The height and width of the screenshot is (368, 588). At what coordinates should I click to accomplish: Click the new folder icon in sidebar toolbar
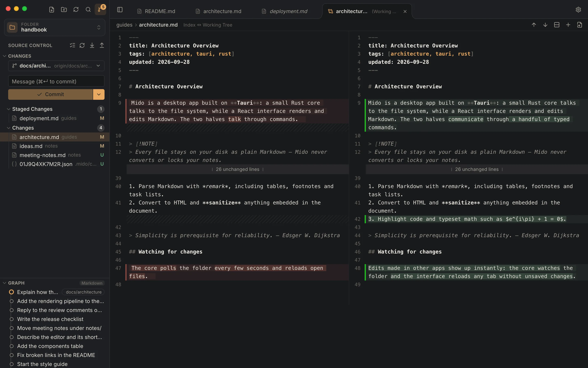[64, 9]
